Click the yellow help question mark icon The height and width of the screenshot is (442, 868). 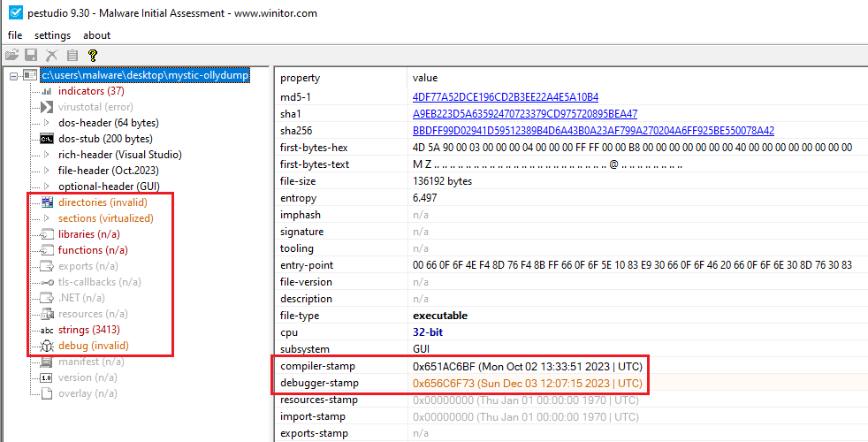[x=93, y=55]
